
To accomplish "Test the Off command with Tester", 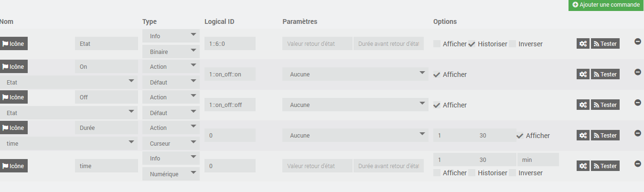I will pos(605,105).
